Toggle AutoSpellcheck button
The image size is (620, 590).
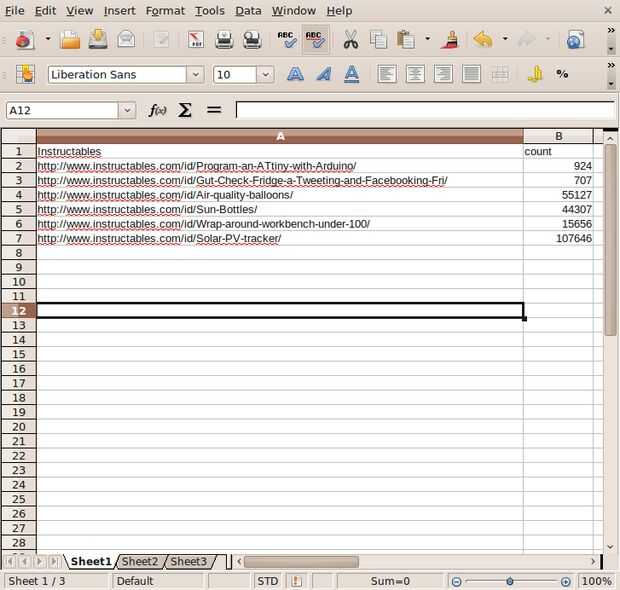(316, 40)
